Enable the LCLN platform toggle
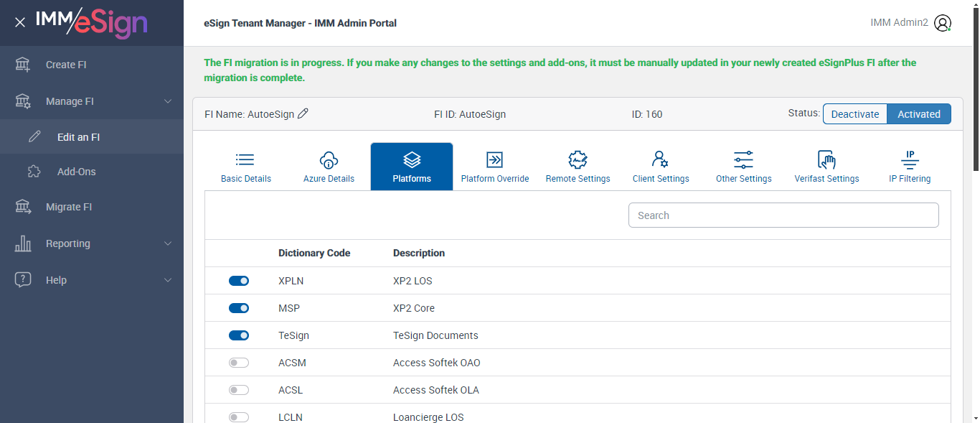 (239, 417)
